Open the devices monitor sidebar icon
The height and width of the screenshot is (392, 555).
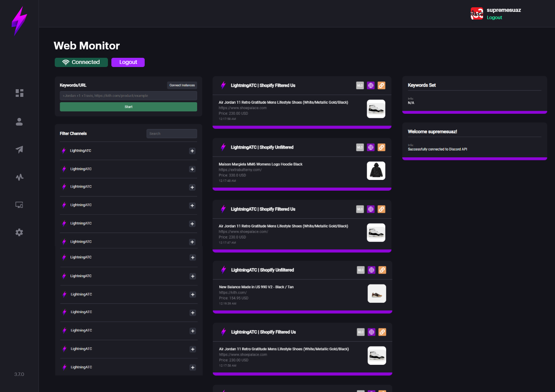point(19,205)
